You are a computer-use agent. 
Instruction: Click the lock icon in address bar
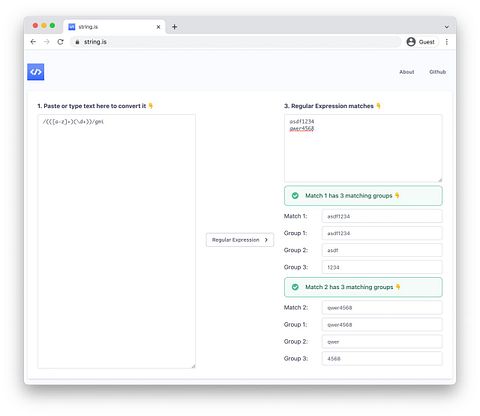click(x=77, y=42)
